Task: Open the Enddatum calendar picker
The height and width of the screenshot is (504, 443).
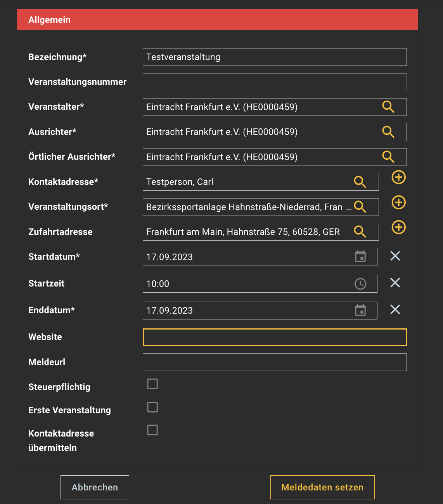Action: 360,310
